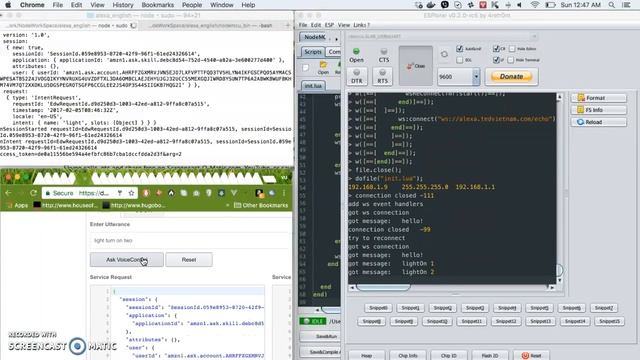Viewport: 640px width, 360px height.
Task: Click the Enter Utterance text field
Action: (189, 240)
